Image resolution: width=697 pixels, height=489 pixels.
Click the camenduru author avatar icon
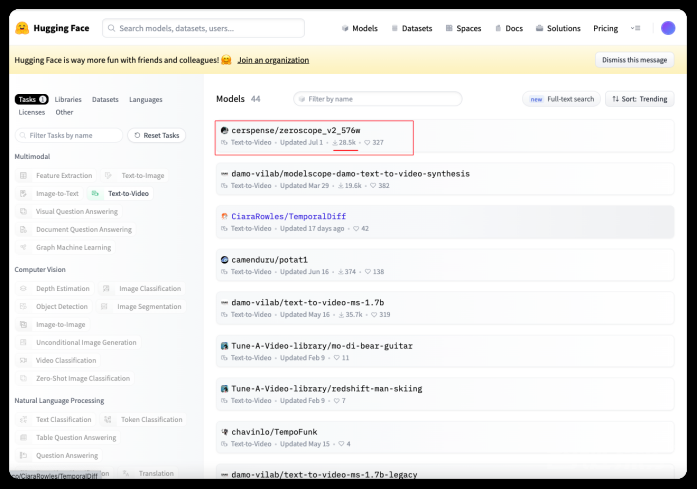(x=224, y=260)
